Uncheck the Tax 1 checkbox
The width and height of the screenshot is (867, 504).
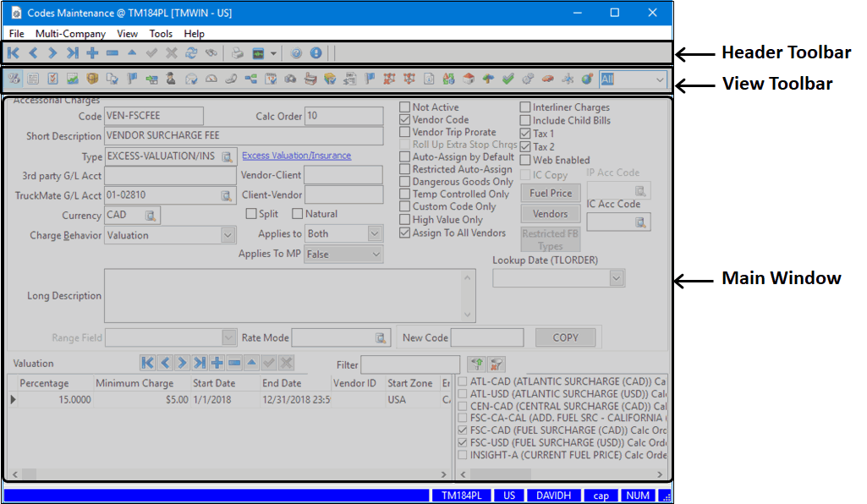tap(525, 134)
